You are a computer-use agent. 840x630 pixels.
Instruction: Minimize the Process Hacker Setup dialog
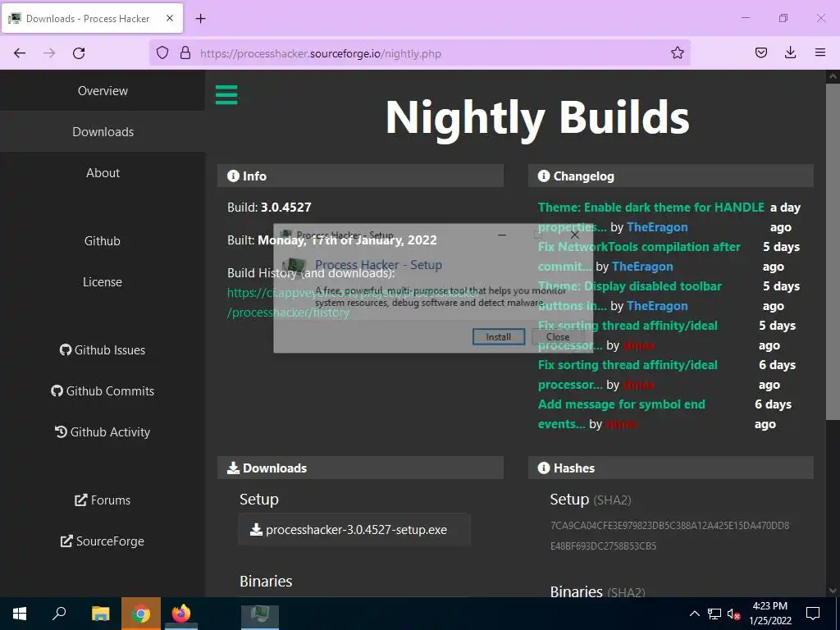point(502,235)
